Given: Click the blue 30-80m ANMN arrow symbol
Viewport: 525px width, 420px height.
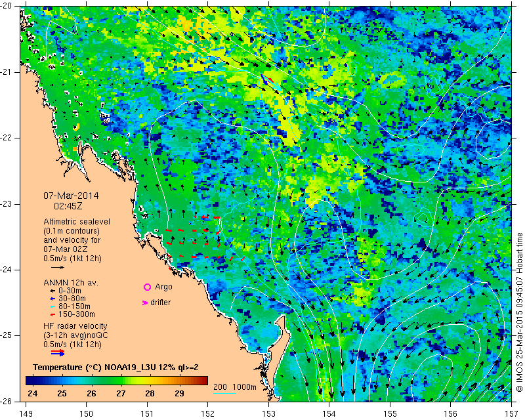Looking at the screenshot, I should click(52, 299).
